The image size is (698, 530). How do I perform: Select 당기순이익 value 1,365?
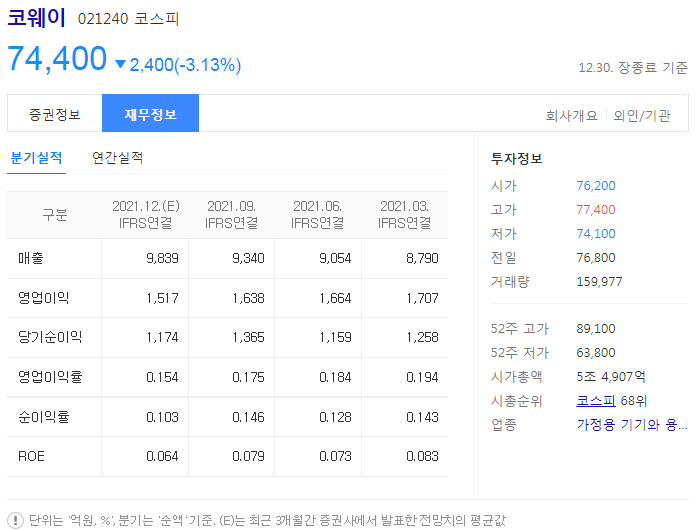pos(248,337)
